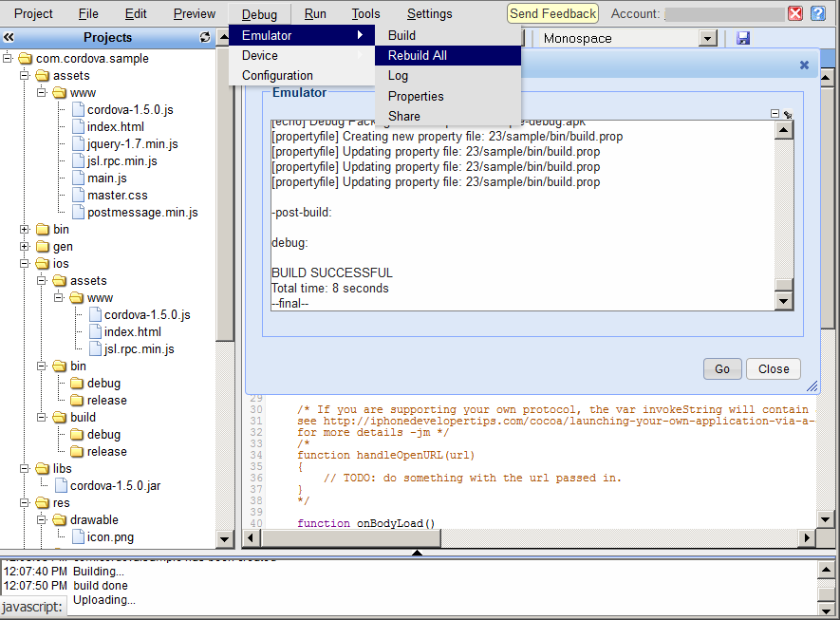Open master.css file
840x620 pixels.
coord(118,196)
